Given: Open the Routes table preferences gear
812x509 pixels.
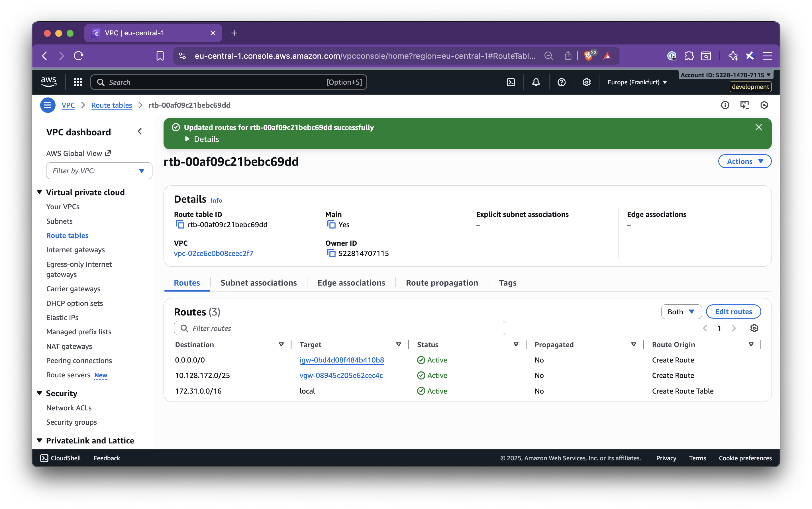Looking at the screenshot, I should coord(754,328).
